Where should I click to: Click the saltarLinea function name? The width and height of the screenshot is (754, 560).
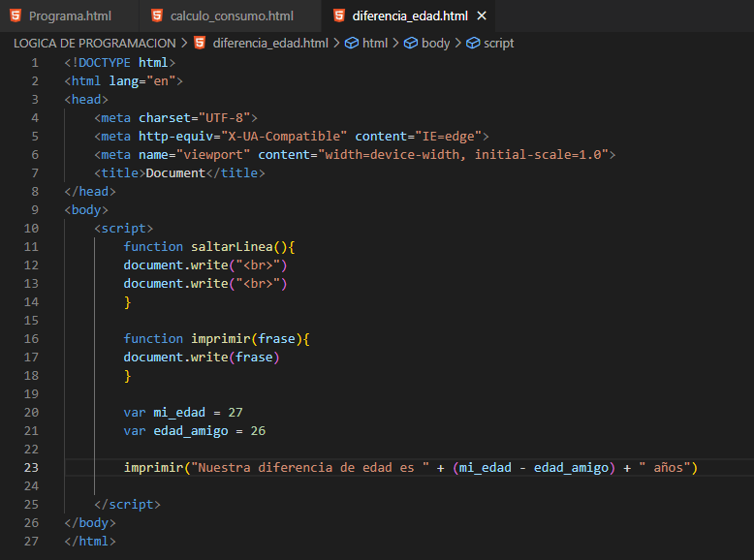pos(232,247)
